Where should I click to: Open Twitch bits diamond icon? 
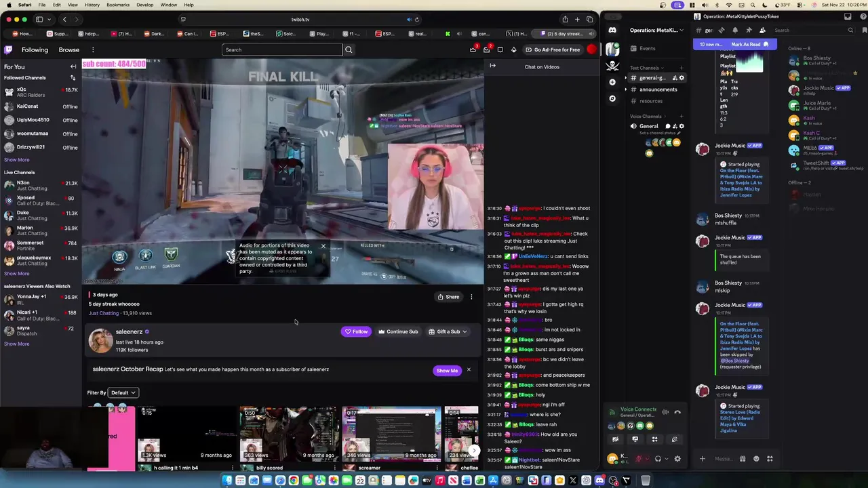point(513,49)
